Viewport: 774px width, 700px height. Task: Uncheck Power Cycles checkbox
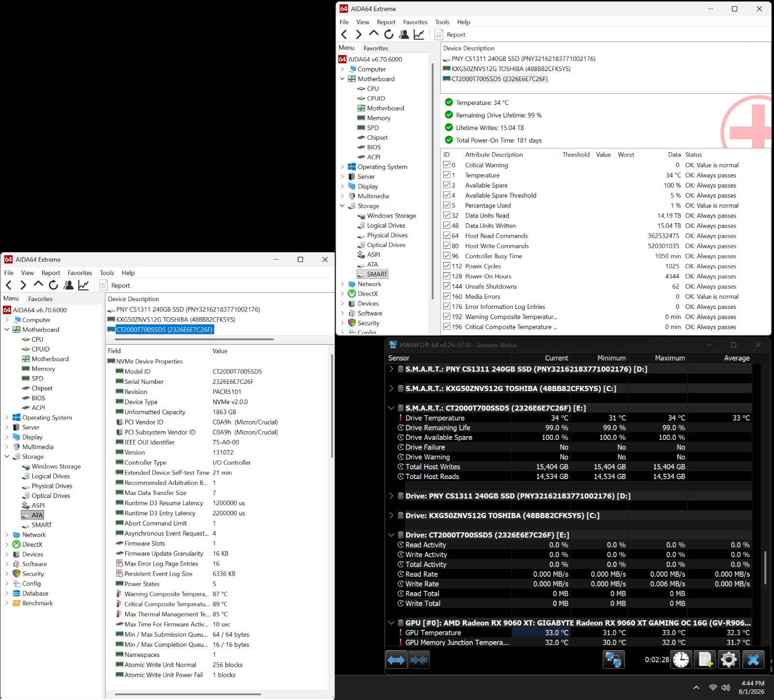pyautogui.click(x=447, y=266)
